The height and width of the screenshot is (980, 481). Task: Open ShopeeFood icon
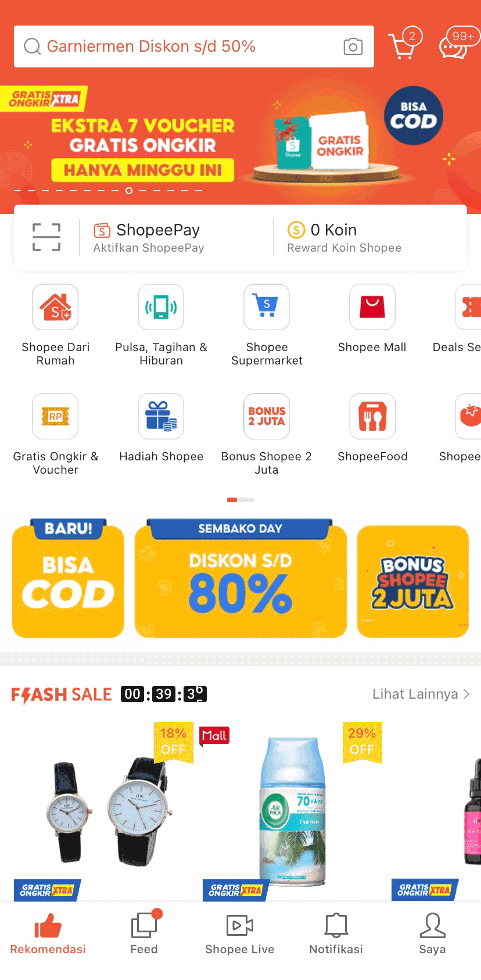tap(372, 416)
